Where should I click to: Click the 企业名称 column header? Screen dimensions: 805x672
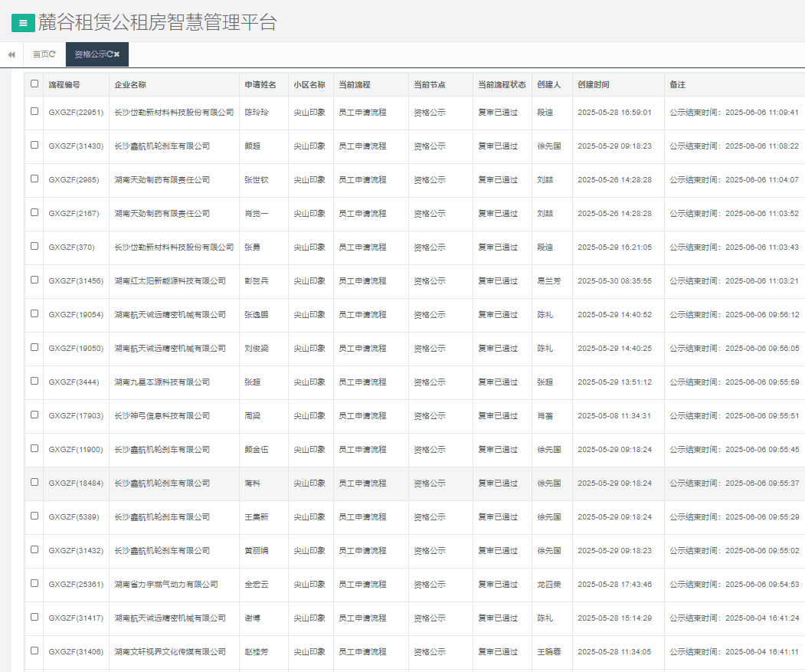click(130, 85)
